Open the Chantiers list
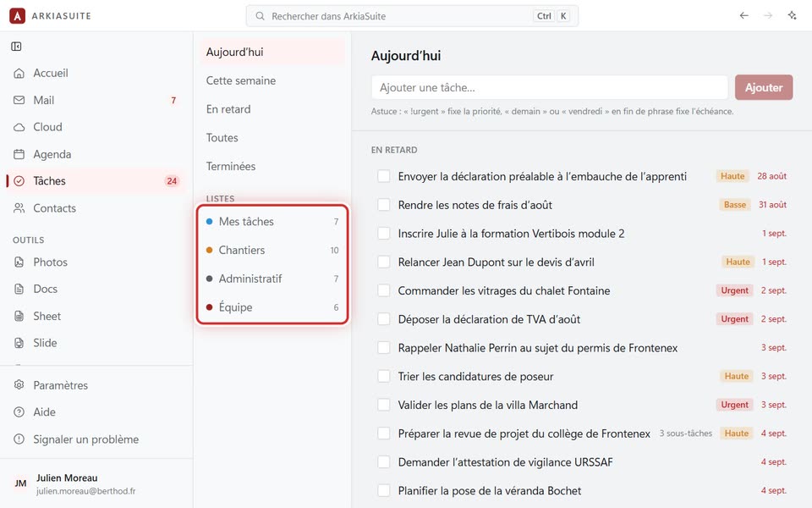The width and height of the screenshot is (812, 508). point(272,250)
